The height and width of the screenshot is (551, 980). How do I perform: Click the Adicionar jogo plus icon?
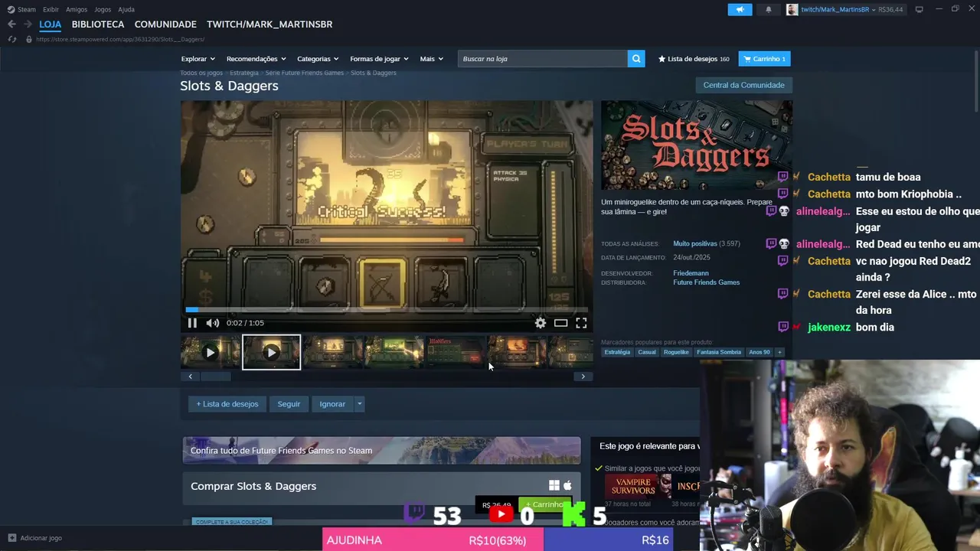[x=11, y=538]
